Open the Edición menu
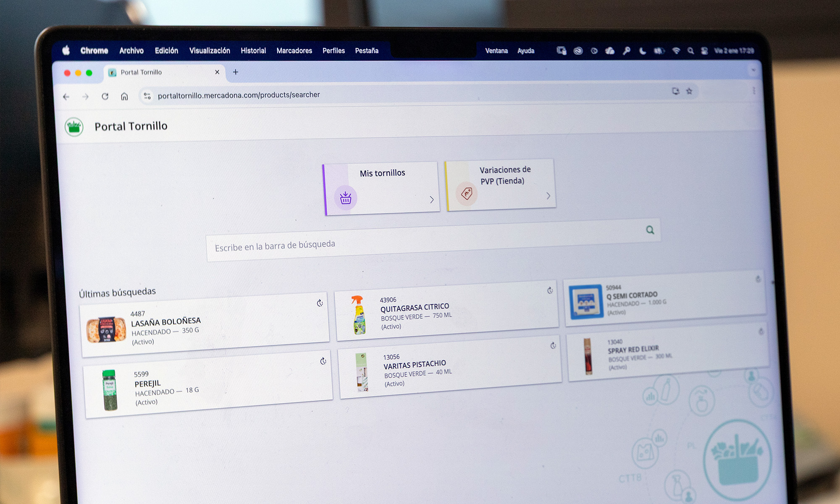The image size is (840, 504). [x=166, y=50]
